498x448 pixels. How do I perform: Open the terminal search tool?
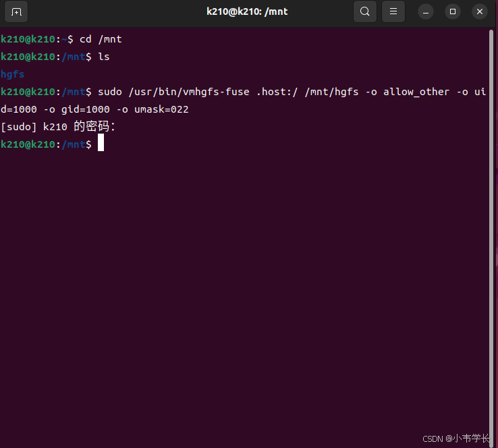tap(365, 11)
